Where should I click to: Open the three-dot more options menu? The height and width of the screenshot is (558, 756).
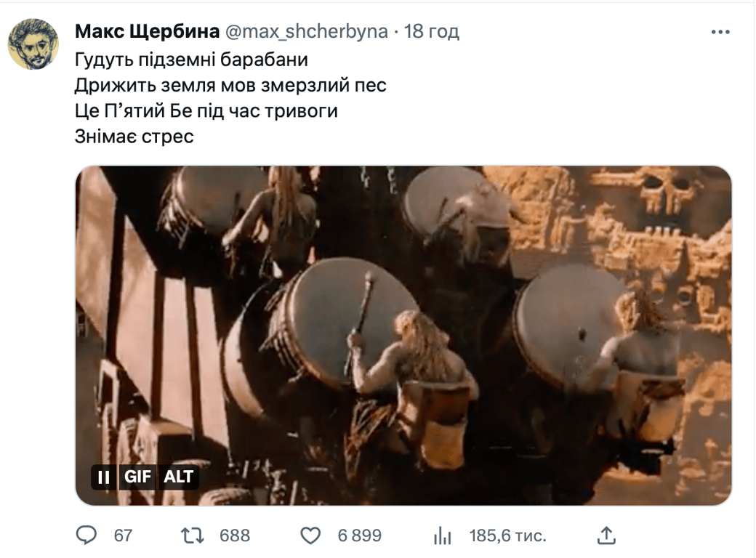[720, 32]
